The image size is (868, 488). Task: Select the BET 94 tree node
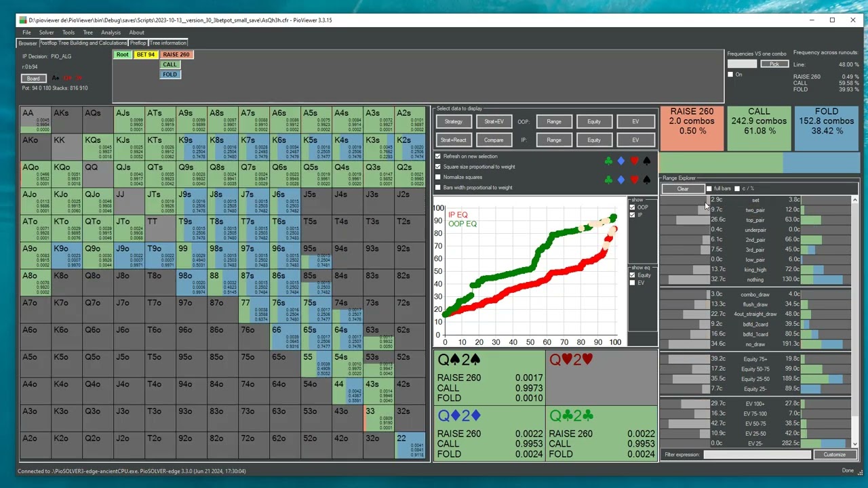146,54
